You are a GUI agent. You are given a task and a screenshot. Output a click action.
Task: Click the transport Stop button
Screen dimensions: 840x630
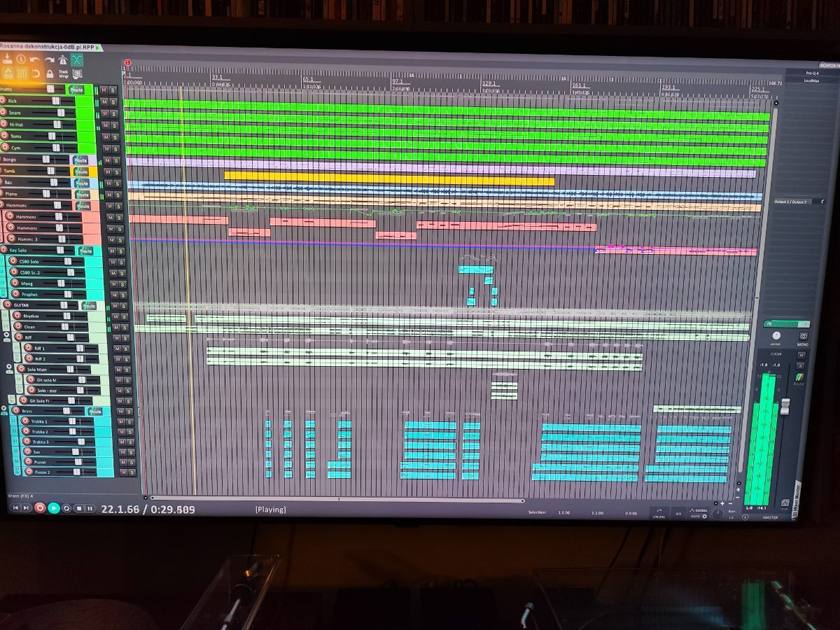79,508
